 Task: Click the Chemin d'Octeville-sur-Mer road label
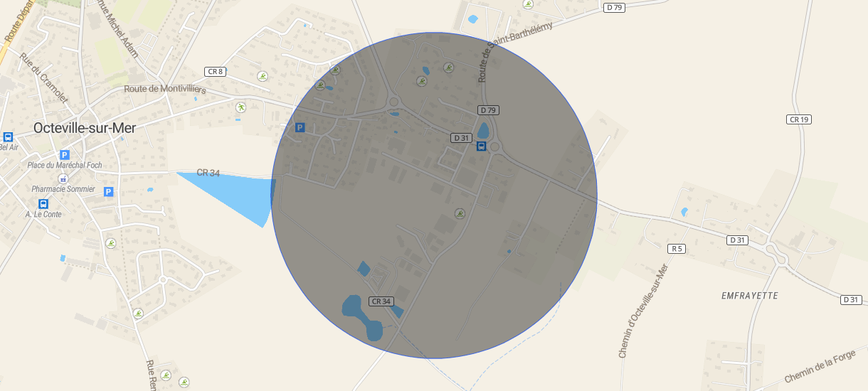click(644, 311)
